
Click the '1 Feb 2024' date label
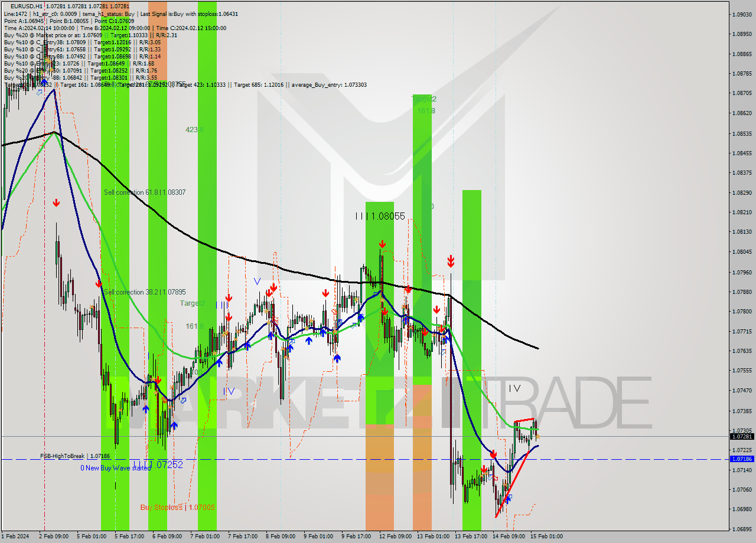tap(15, 537)
